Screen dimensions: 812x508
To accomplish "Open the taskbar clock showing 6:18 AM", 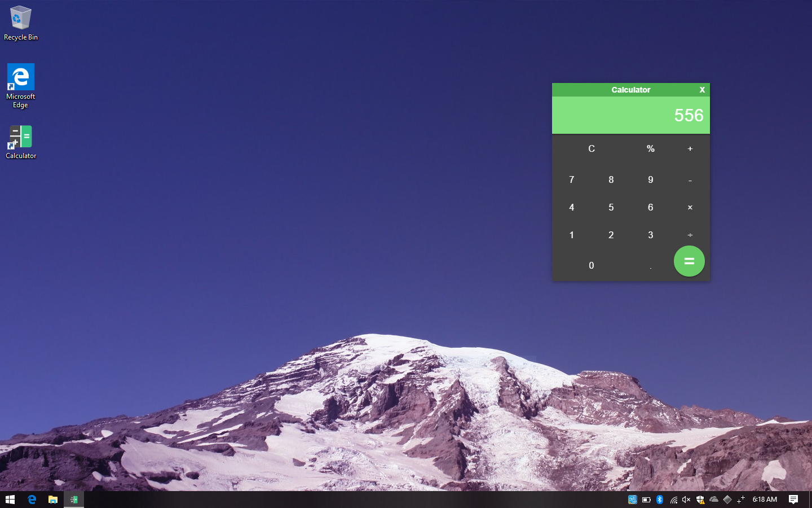I will point(765,500).
